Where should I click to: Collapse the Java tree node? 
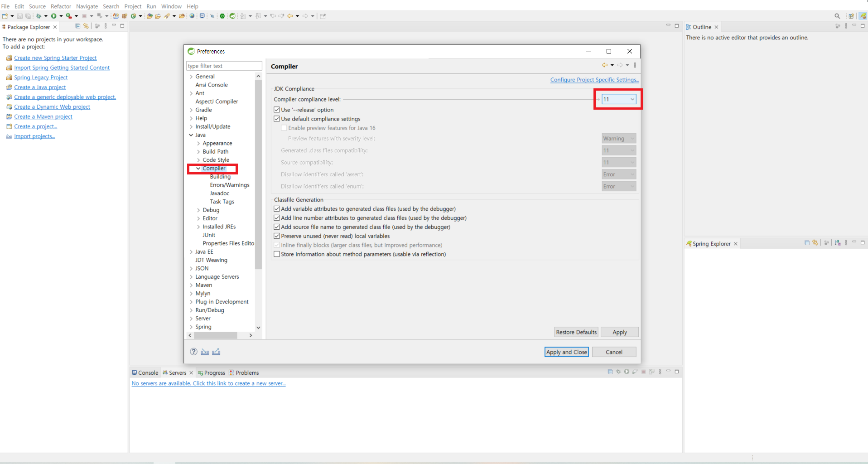coord(191,135)
